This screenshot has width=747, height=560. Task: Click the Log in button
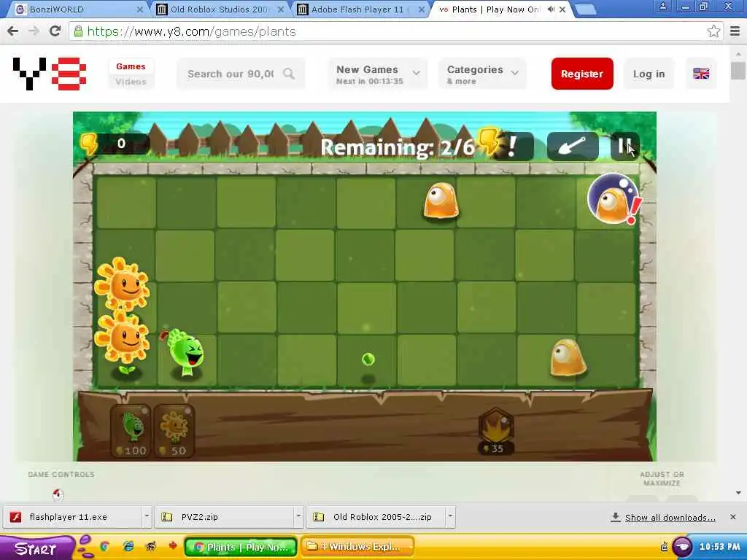click(x=649, y=74)
